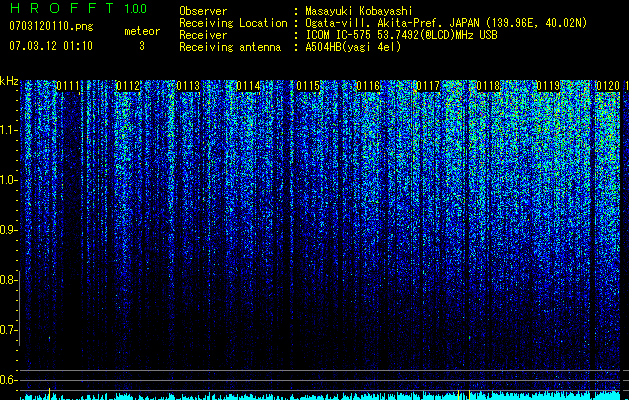Screen dimensions: 629x400
Task: Click the 0117 time marker
Action: [428, 86]
